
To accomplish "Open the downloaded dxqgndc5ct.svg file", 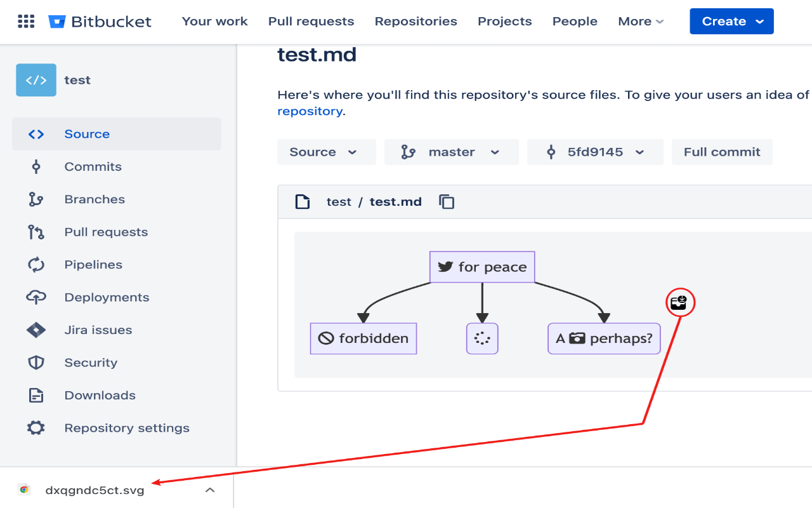I will [x=95, y=490].
